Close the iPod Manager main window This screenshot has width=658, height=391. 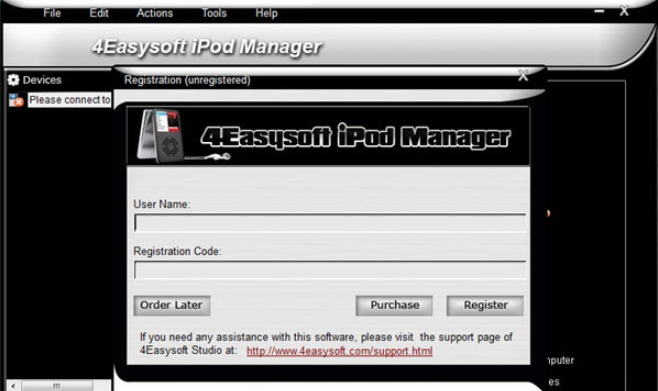coord(624,11)
